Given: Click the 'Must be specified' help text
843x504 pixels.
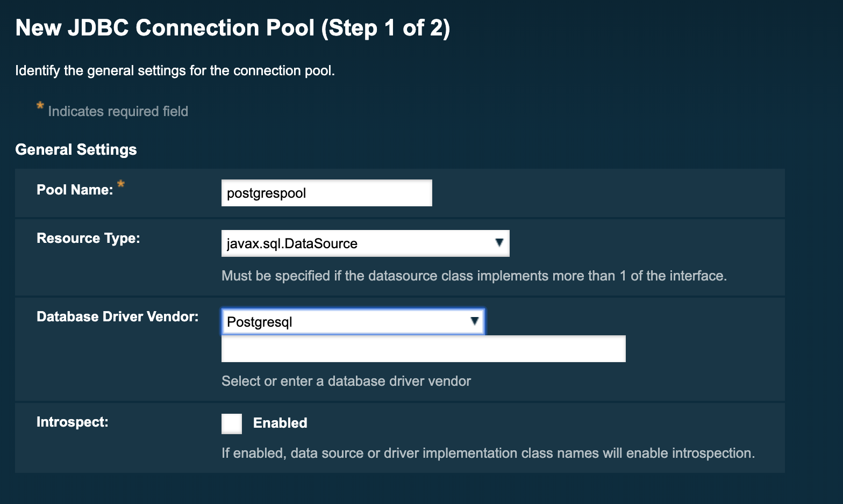Looking at the screenshot, I should point(474,276).
